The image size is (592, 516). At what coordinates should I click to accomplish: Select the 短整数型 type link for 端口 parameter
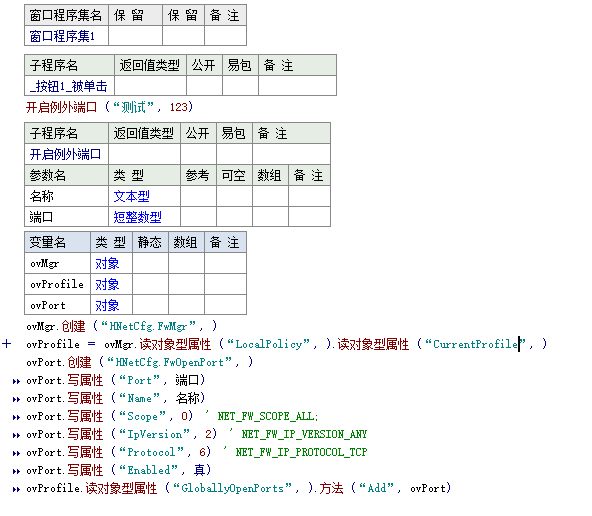pyautogui.click(x=137, y=217)
